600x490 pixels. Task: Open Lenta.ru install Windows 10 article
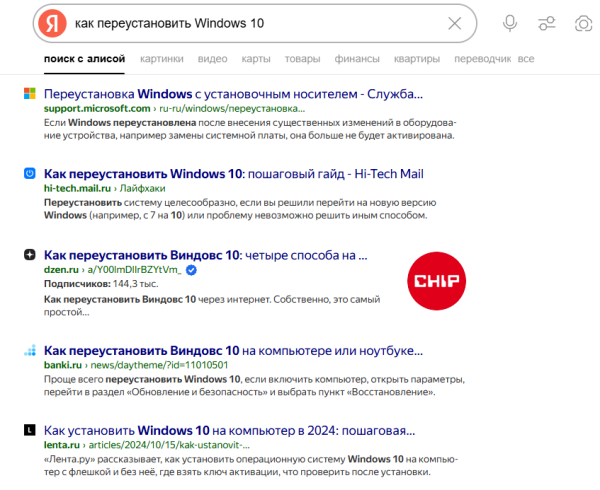pyautogui.click(x=229, y=431)
